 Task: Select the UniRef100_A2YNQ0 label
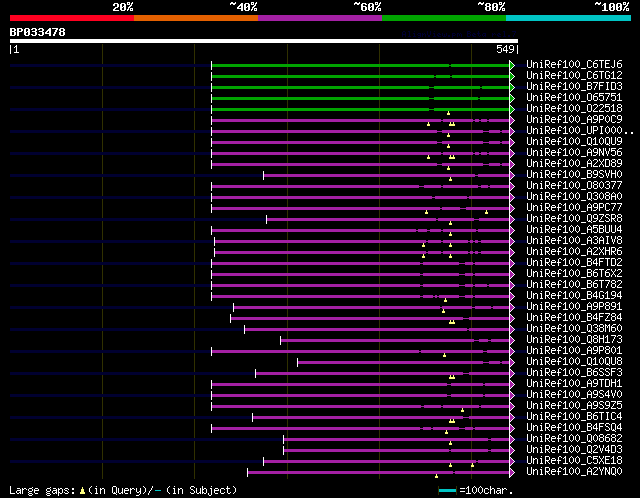click(x=574, y=472)
